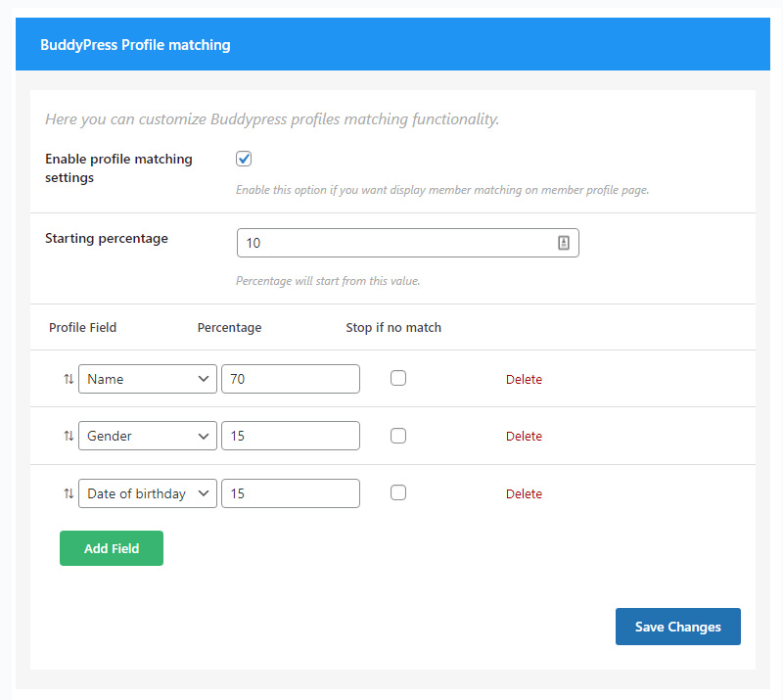This screenshot has width=783, height=700.
Task: Focus the Name percentage input showing 70
Action: click(291, 379)
